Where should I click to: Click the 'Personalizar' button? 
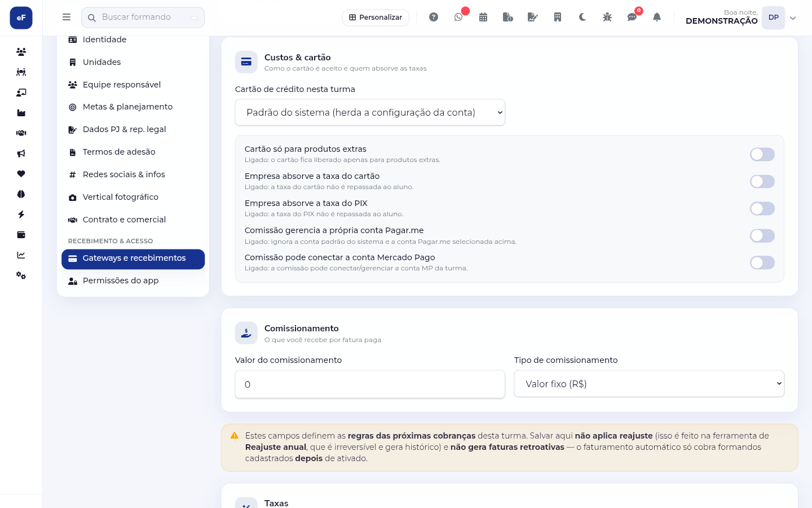coord(376,17)
